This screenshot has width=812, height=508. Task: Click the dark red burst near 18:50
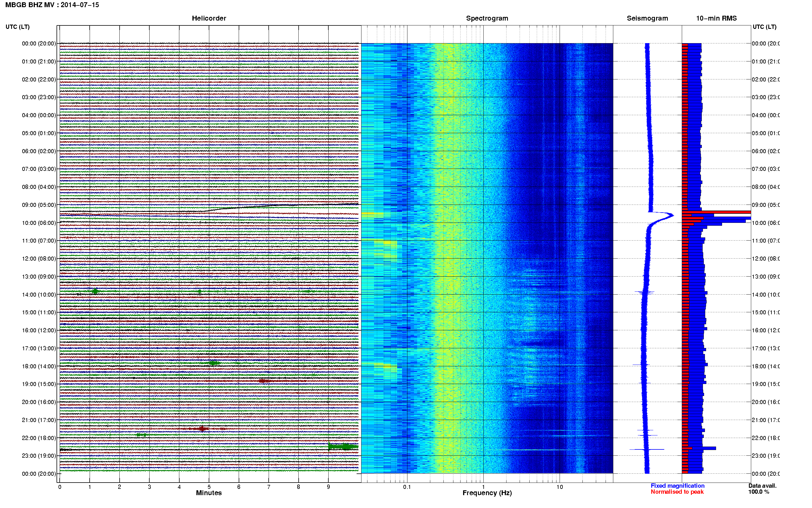(264, 381)
